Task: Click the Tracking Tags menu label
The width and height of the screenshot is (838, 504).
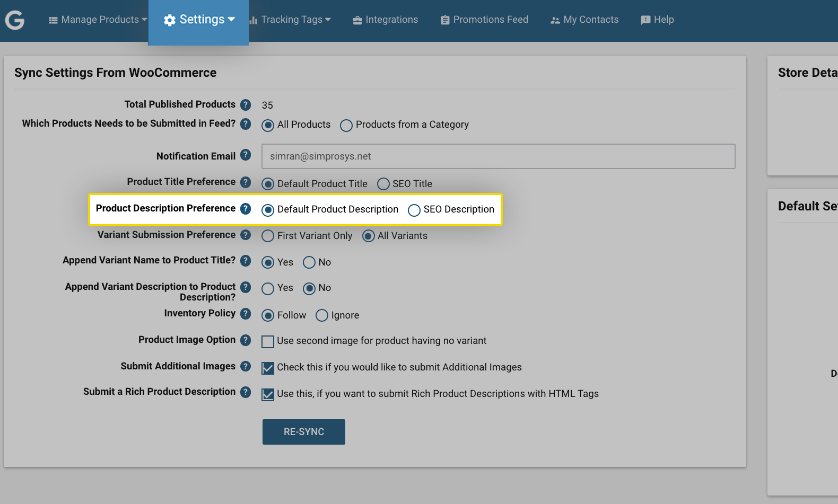Action: [292, 20]
